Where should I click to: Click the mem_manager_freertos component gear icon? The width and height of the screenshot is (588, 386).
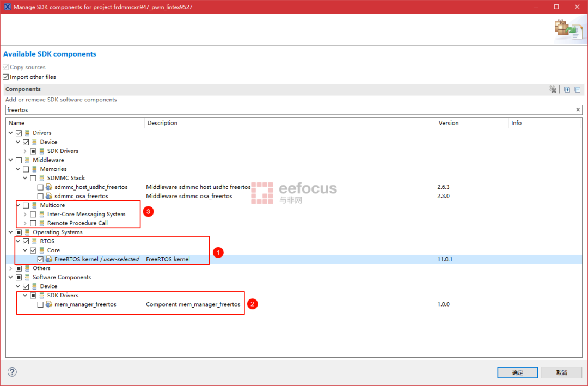click(x=49, y=304)
